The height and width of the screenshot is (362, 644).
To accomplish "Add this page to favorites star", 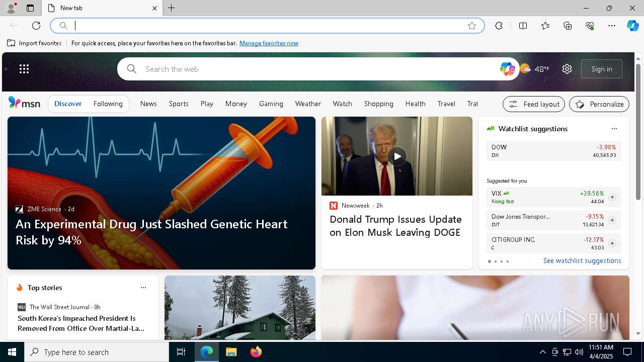I will coord(472,26).
